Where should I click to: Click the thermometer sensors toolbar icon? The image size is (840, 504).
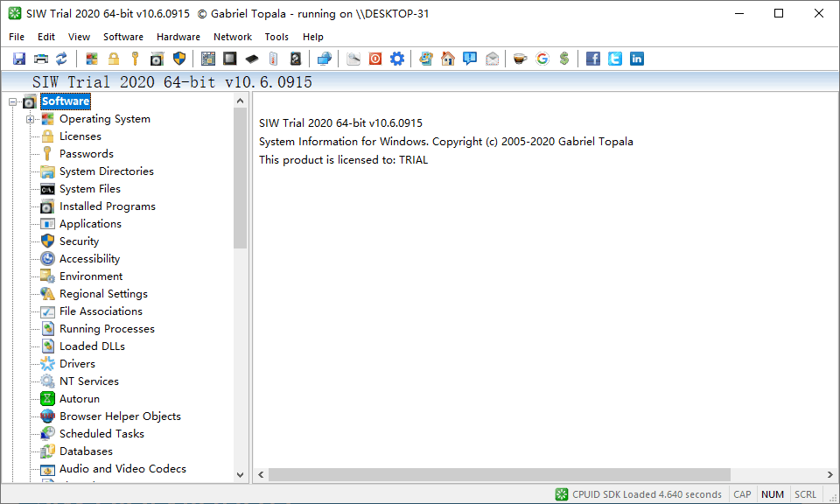click(x=274, y=59)
